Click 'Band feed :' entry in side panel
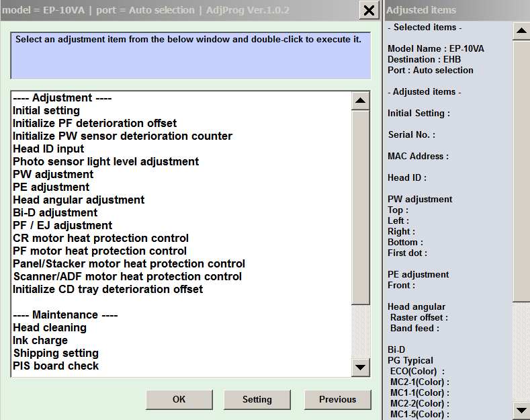This screenshot has height=420, width=530. tap(414, 329)
